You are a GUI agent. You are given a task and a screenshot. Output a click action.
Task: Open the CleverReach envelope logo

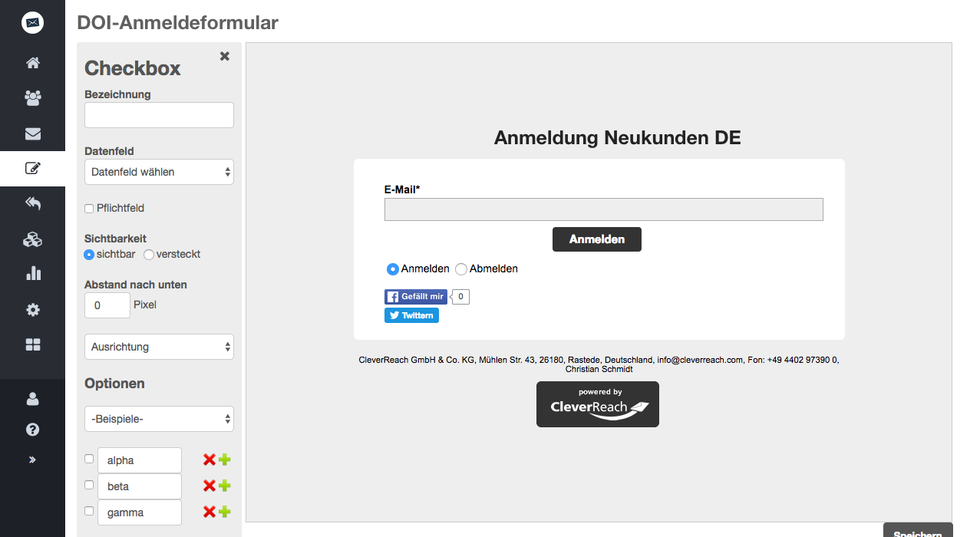(x=32, y=23)
